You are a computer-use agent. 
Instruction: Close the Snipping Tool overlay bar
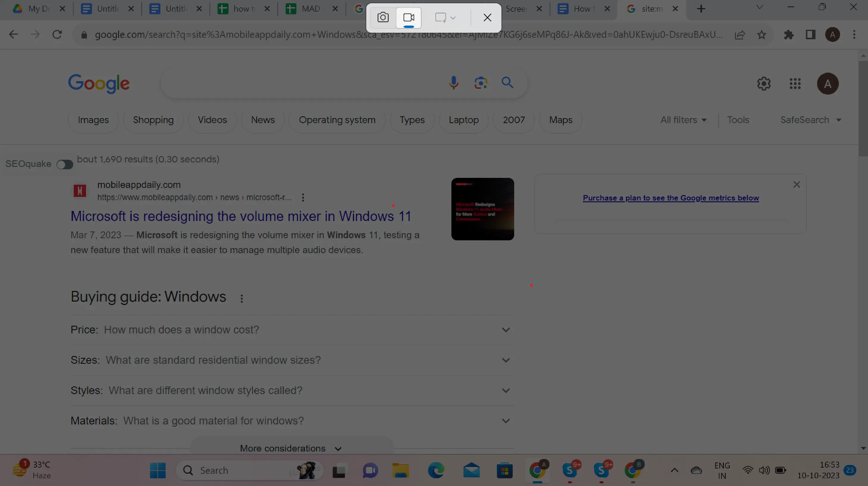click(487, 18)
